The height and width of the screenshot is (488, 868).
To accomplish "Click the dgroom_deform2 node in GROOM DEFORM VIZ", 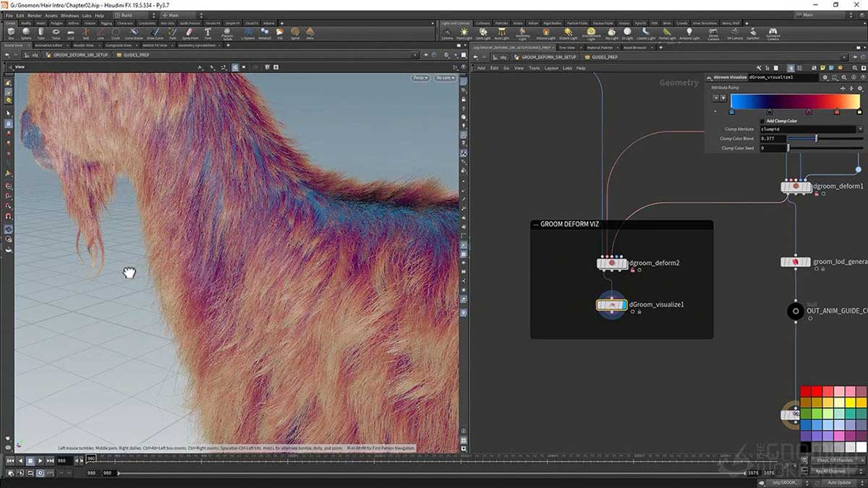I will coord(611,263).
